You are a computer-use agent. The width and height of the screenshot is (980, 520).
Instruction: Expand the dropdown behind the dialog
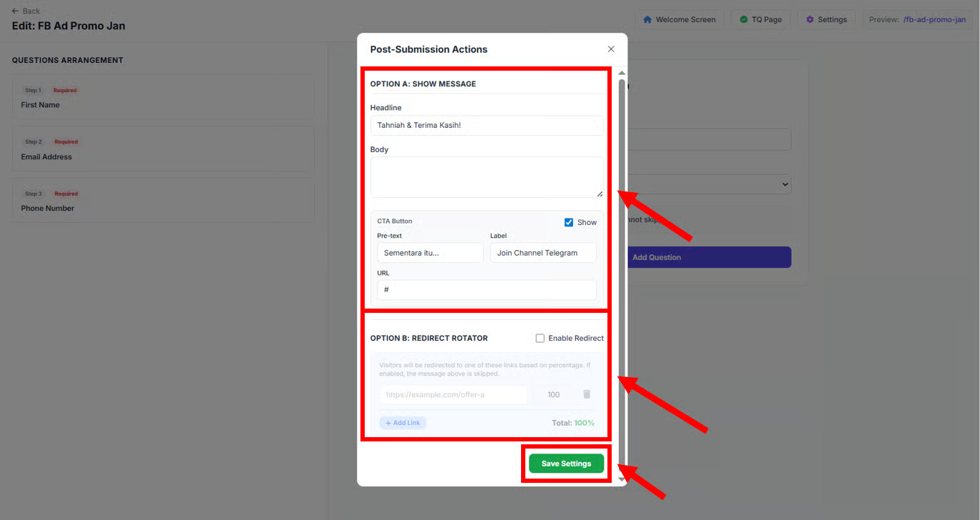coord(784,184)
